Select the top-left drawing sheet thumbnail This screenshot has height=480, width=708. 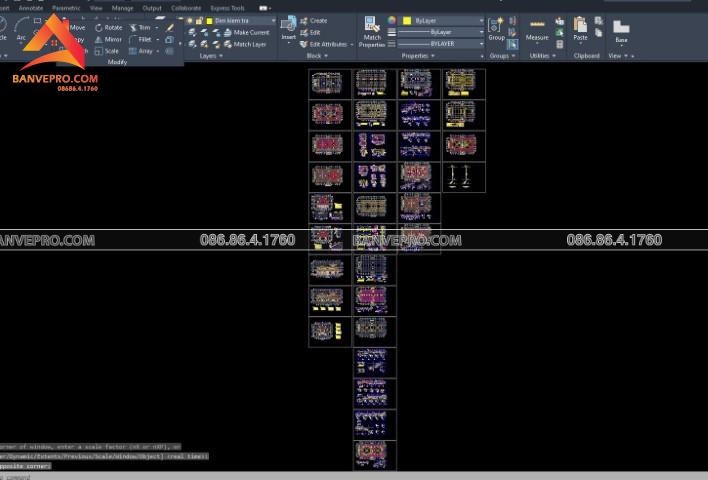[330, 84]
